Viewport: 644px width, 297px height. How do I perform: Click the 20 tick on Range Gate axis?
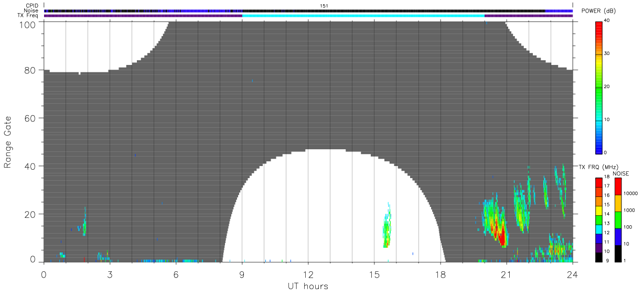pos(30,214)
